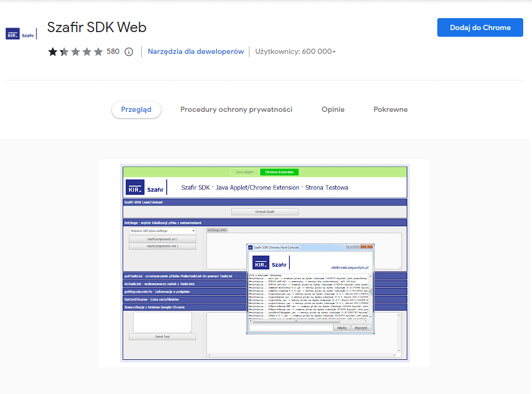Screen dimensions: 532x394
Task: Click the rating info icon
Action: coord(129,52)
